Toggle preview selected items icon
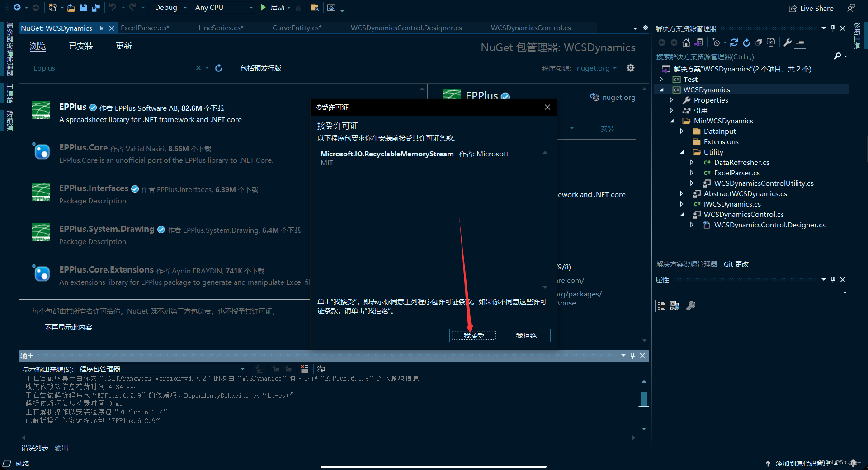Screen dimensions: 868x470 [800, 42]
